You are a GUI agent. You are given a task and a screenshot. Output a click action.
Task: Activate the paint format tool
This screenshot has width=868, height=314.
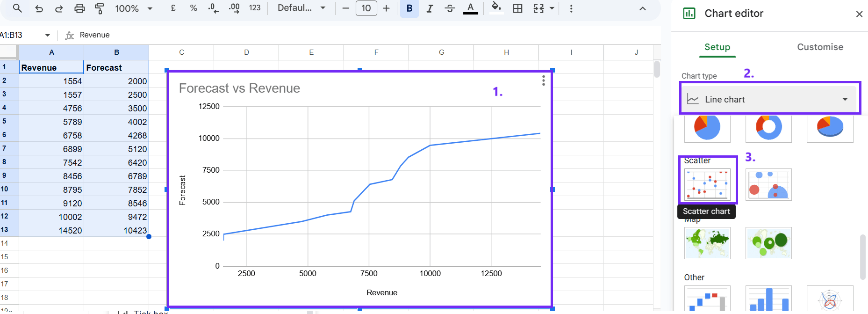[99, 8]
